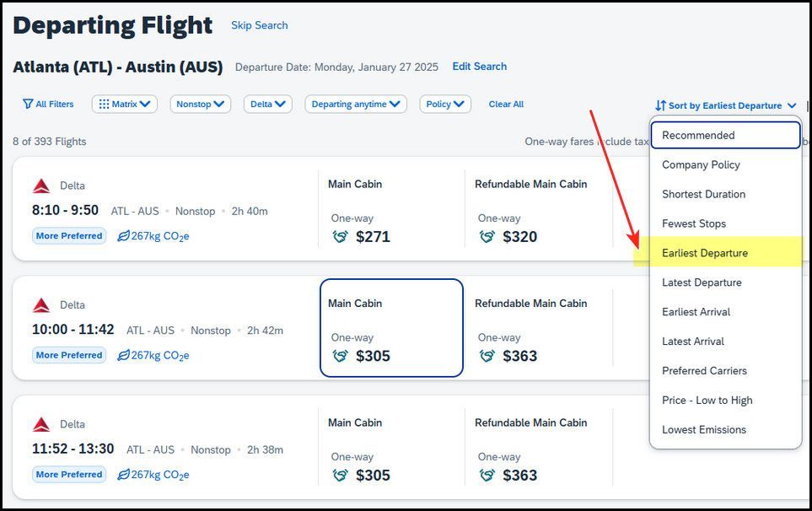Image resolution: width=812 pixels, height=511 pixels.
Task: Click the Matrix grid icon filter
Action: [104, 104]
